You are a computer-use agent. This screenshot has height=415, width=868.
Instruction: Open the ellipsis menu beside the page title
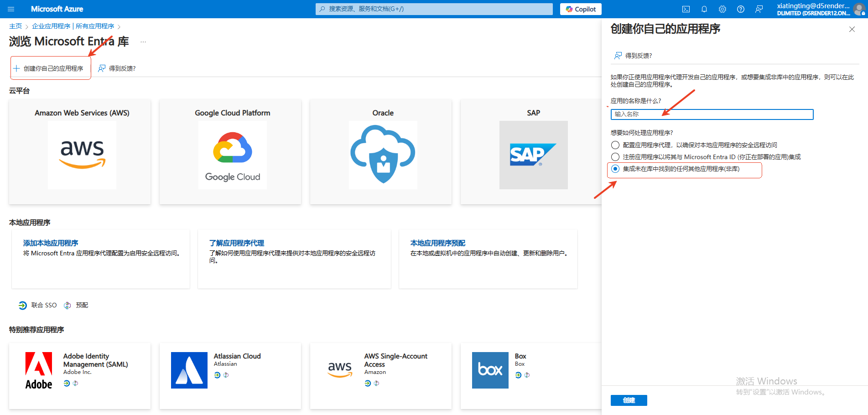(x=143, y=42)
